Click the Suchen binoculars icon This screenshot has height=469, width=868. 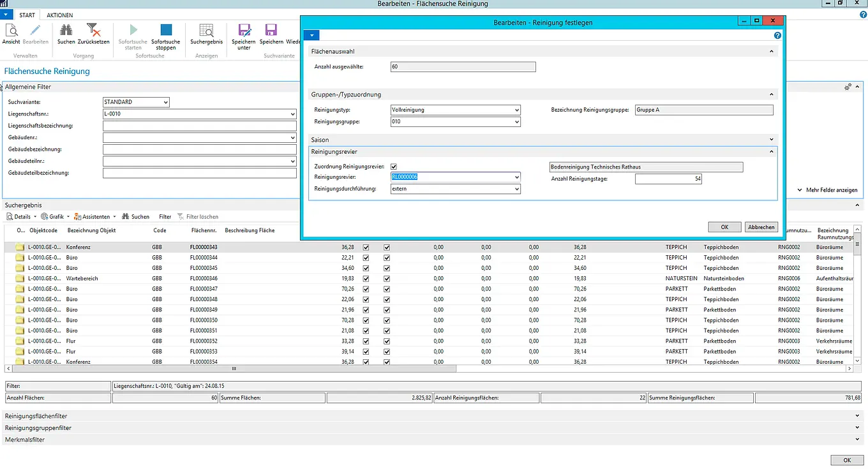tap(66, 31)
